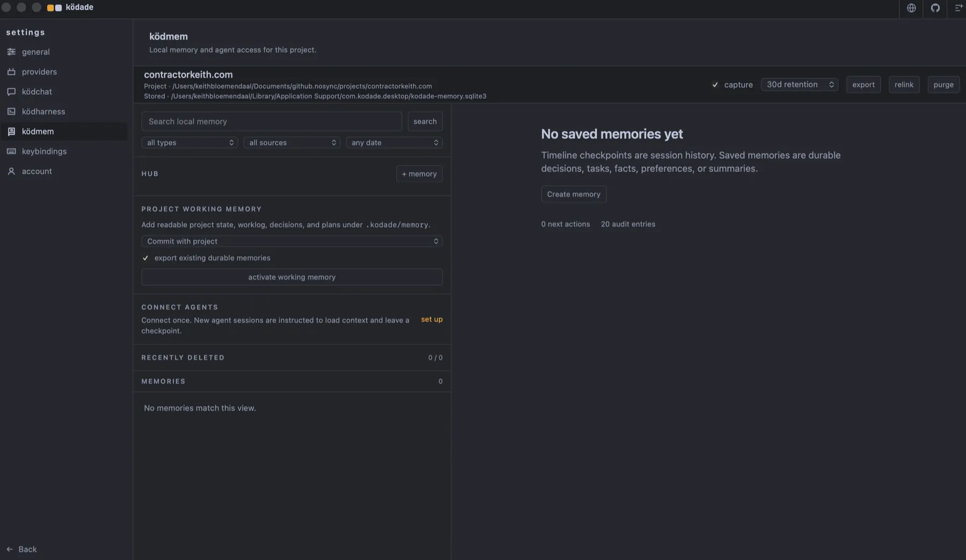Click the 20 audit entries text
This screenshot has width=966, height=560.
(x=628, y=224)
